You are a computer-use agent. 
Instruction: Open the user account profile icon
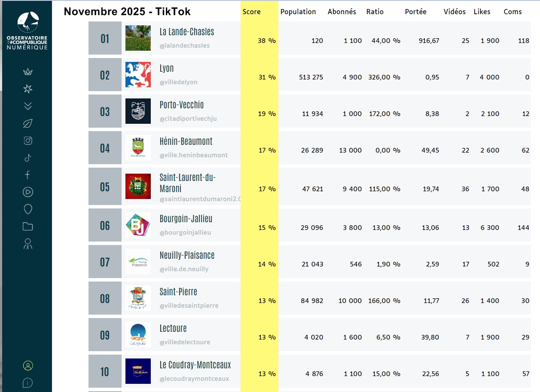point(28,366)
